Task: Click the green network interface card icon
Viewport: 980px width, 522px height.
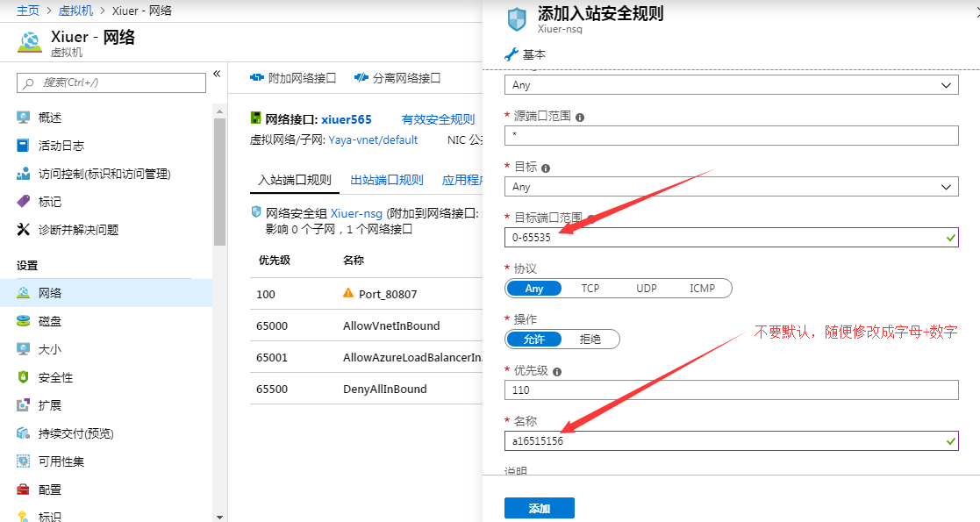Action: pos(255,118)
